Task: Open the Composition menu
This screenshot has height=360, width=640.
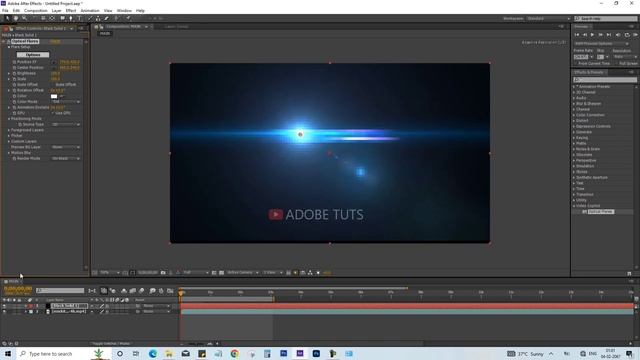Action: click(x=36, y=11)
